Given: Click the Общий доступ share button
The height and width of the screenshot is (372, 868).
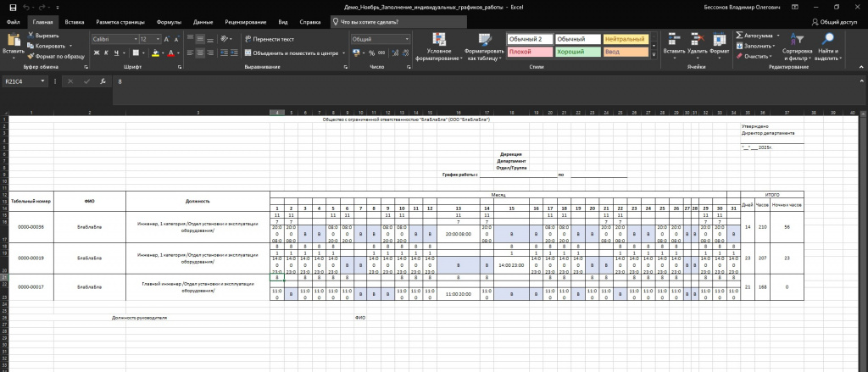Looking at the screenshot, I should (834, 22).
